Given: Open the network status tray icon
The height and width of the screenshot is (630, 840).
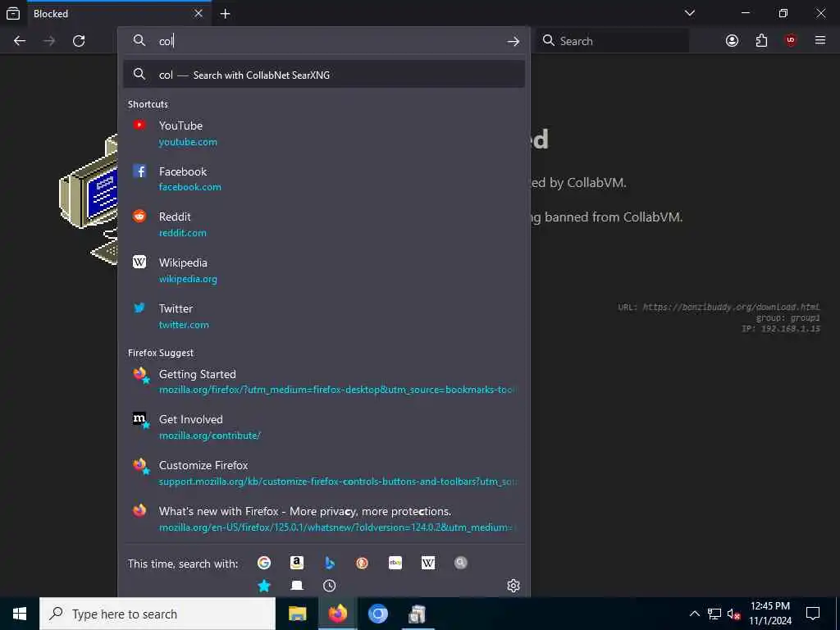Looking at the screenshot, I should pos(714,614).
